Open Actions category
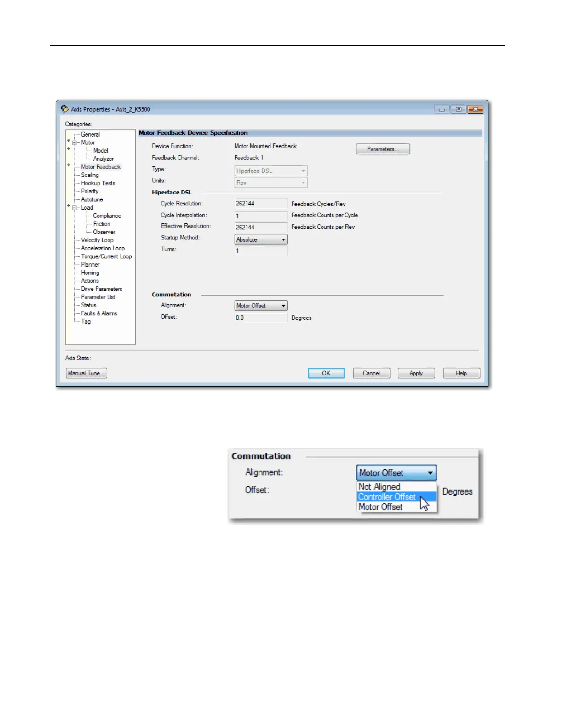Screen dimensions: 563x728 click(90, 281)
